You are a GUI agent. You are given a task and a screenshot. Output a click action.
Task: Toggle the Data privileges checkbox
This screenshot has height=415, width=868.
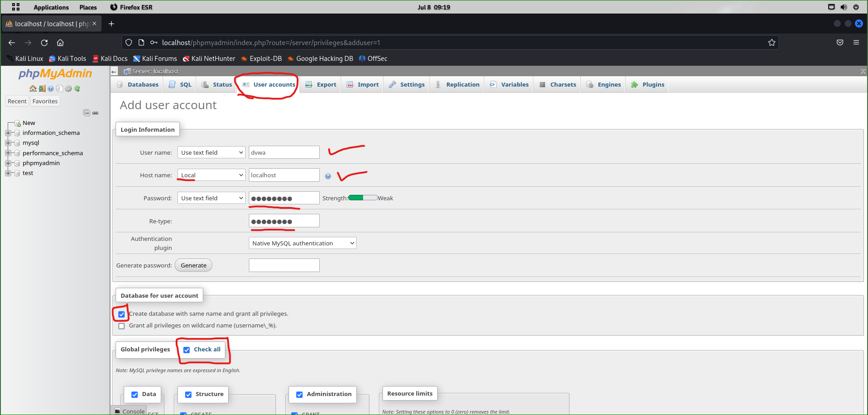click(x=135, y=395)
